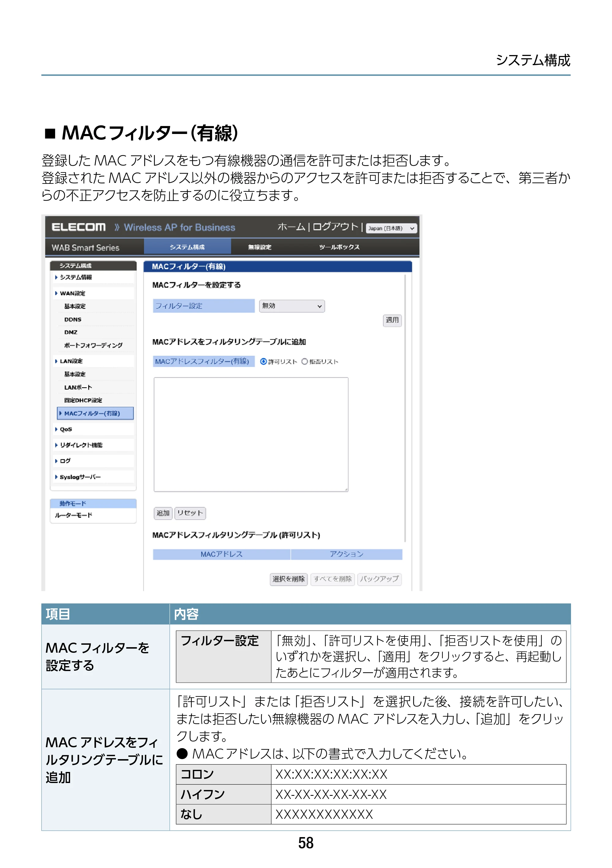Switch to the 無線設定 tab
Image resolution: width=612 pixels, height=868 pixels.
259,247
